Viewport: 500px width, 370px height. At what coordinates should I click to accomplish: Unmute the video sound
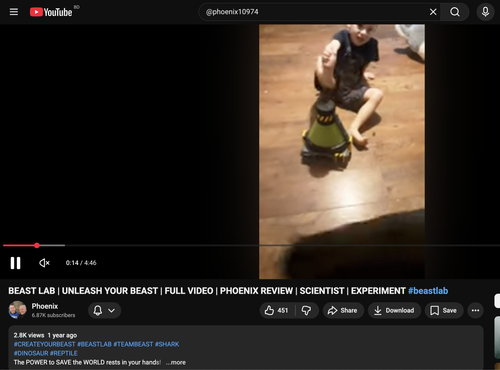pos(44,263)
